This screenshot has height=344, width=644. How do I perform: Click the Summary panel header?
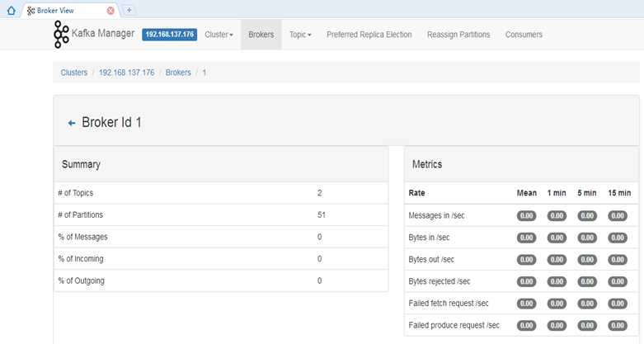coord(221,164)
